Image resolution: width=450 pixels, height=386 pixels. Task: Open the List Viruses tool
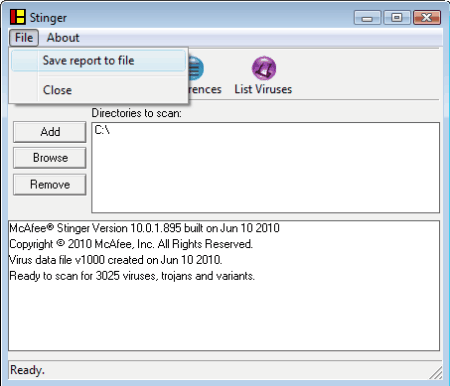pyautogui.click(x=263, y=75)
